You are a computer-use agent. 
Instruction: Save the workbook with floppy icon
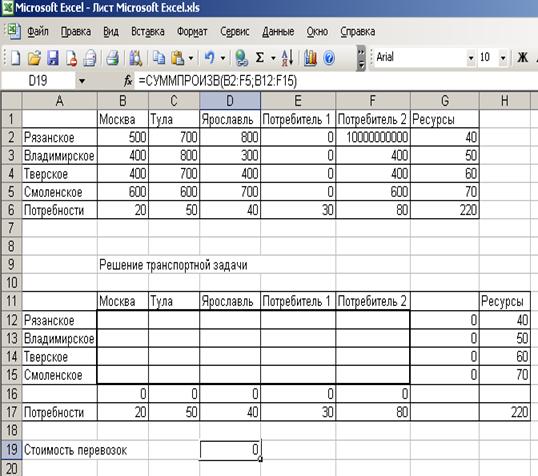[52, 58]
